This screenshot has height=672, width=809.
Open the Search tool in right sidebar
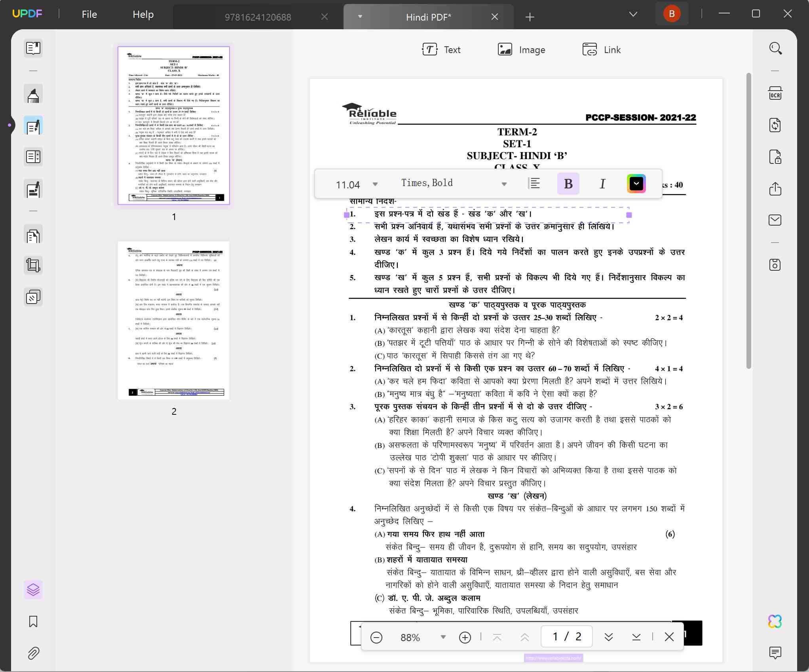point(775,47)
